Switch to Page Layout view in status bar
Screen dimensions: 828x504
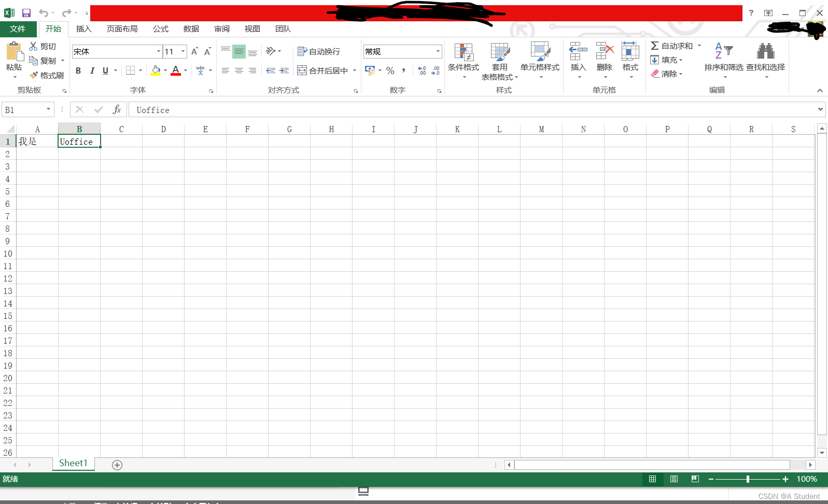[674, 479]
